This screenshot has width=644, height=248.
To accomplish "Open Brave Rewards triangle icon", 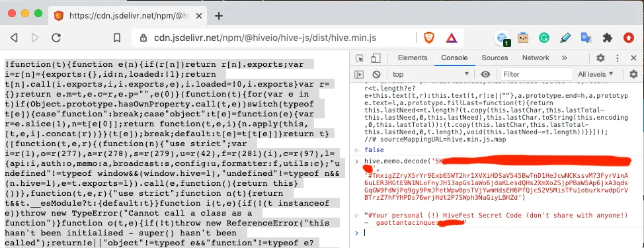I will click(452, 38).
